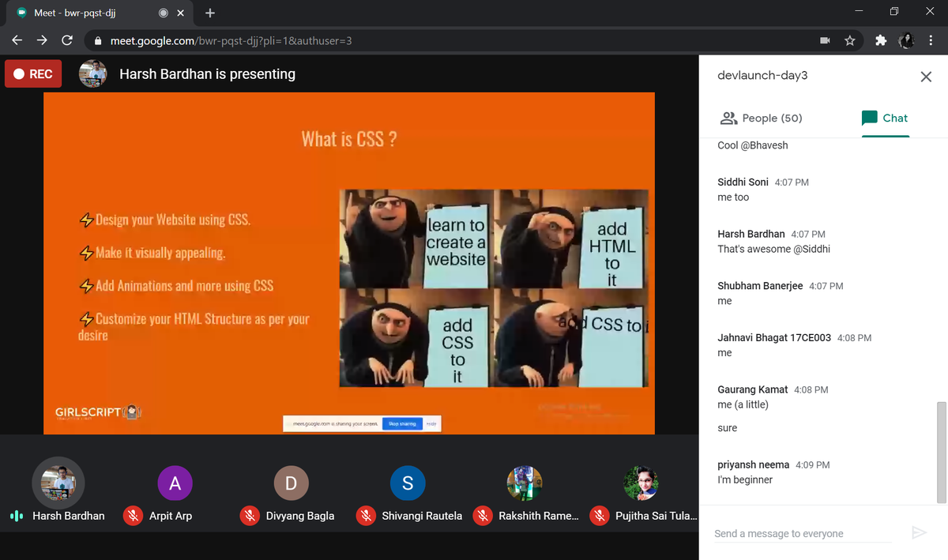Click Gaurang Kamat's name in chat
948x560 pixels.
(753, 389)
